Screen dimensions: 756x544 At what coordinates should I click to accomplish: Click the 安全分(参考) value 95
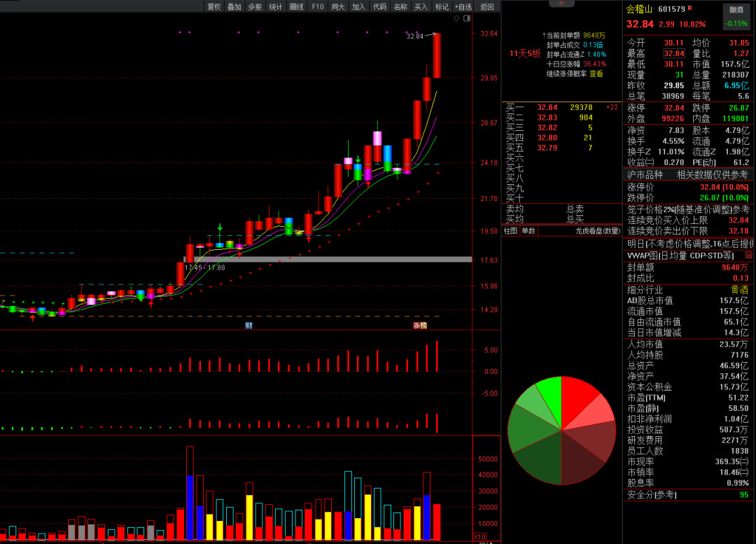[x=744, y=495]
